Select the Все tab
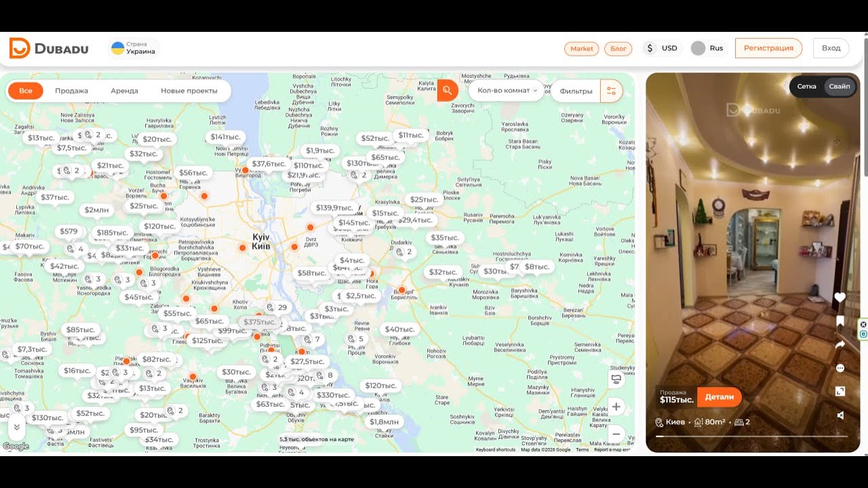868x488 pixels. pos(26,91)
